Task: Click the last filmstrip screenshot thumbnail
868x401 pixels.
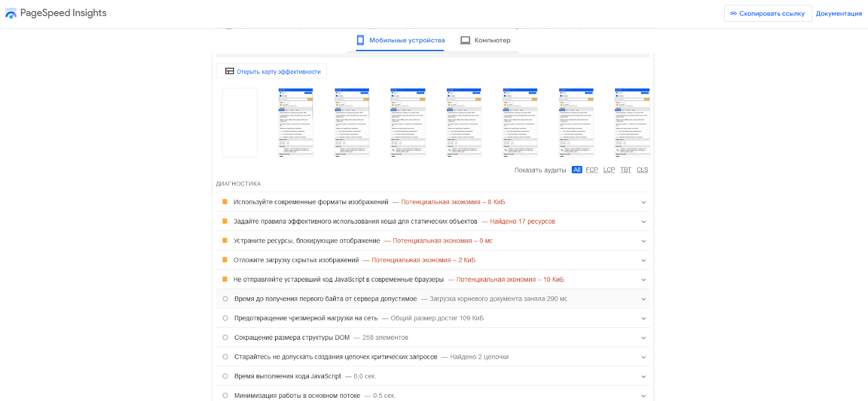Action: [632, 123]
